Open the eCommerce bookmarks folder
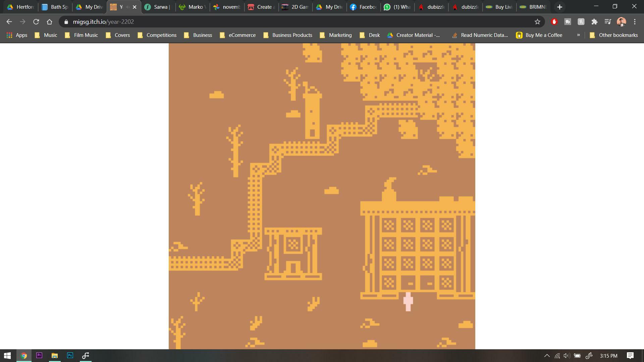This screenshot has width=644, height=362. pos(237,35)
